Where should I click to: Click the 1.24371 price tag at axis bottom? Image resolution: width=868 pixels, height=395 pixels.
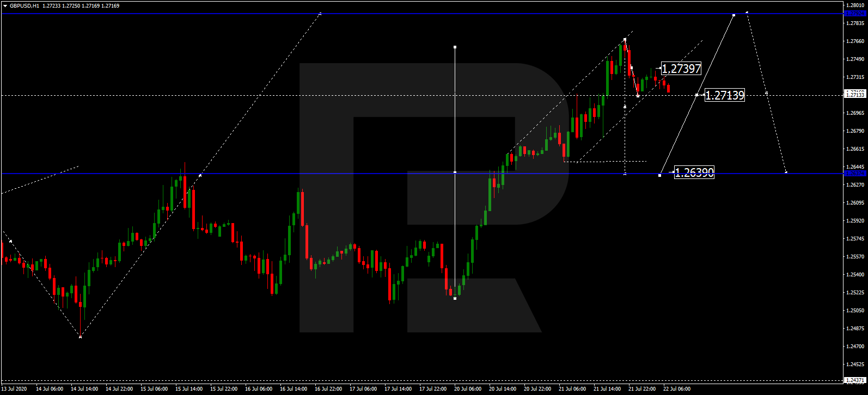click(855, 380)
